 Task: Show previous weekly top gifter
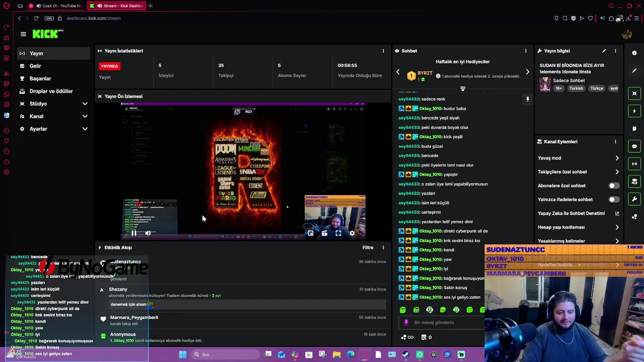tap(397, 72)
